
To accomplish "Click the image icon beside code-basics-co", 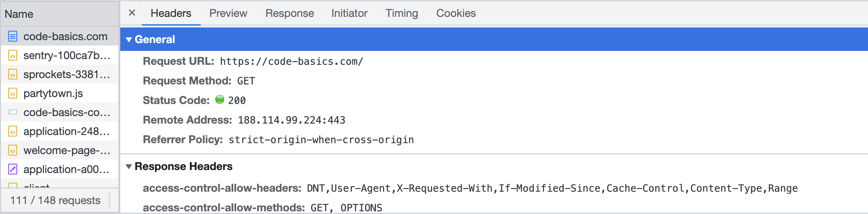I will click(12, 112).
